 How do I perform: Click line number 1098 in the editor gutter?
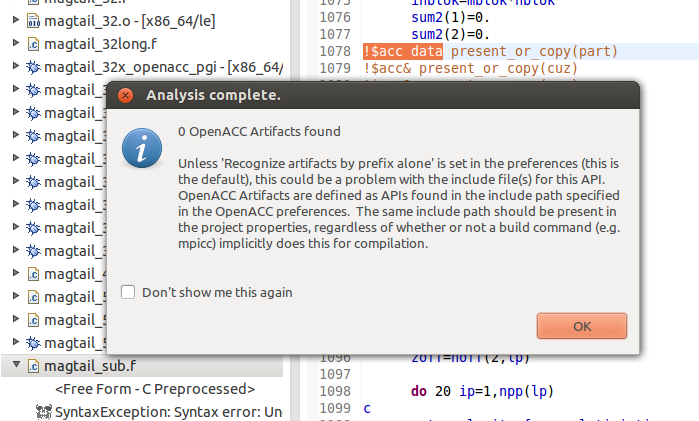335,391
